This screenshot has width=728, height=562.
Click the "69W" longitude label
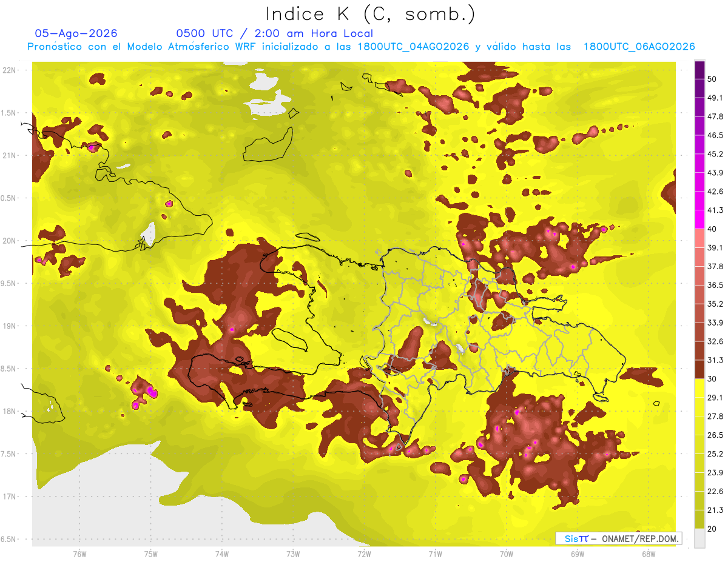(577, 554)
